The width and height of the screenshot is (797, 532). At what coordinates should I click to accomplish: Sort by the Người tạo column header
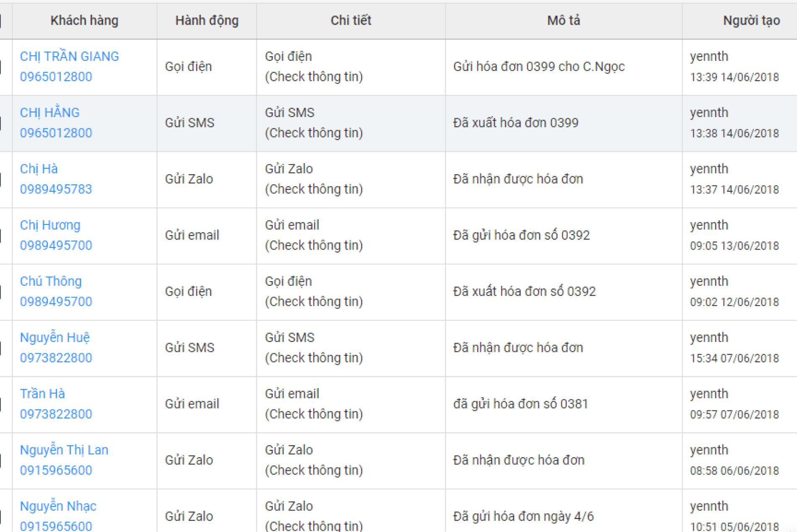point(749,20)
